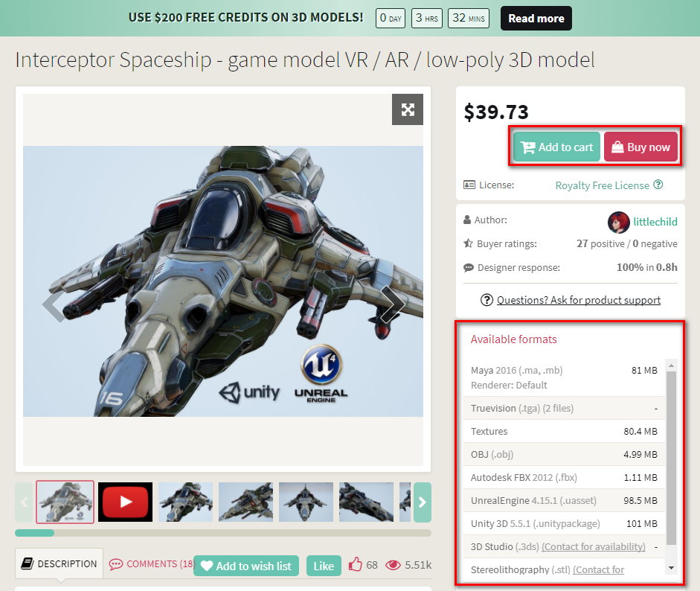Screen dimensions: 700x591
Task: Select Autodesk FBX 2012 (.fbx) row
Action: pos(564,478)
